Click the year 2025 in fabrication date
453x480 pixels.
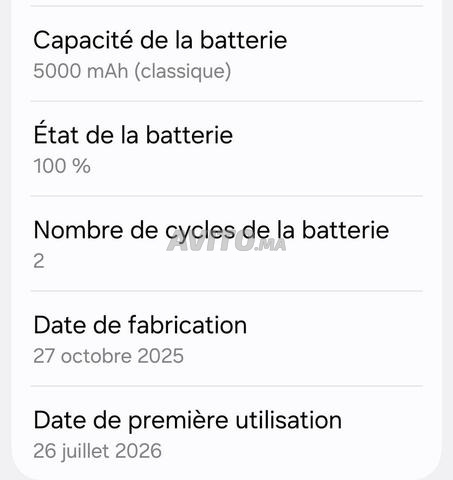click(160, 356)
